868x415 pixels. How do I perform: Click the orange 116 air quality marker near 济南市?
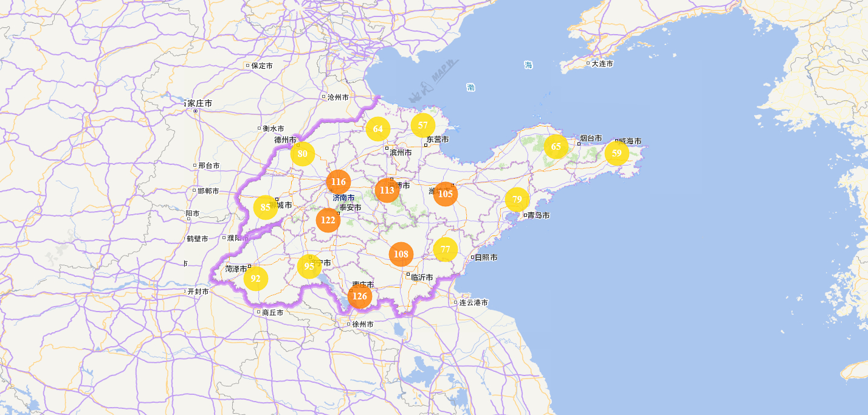(x=339, y=182)
